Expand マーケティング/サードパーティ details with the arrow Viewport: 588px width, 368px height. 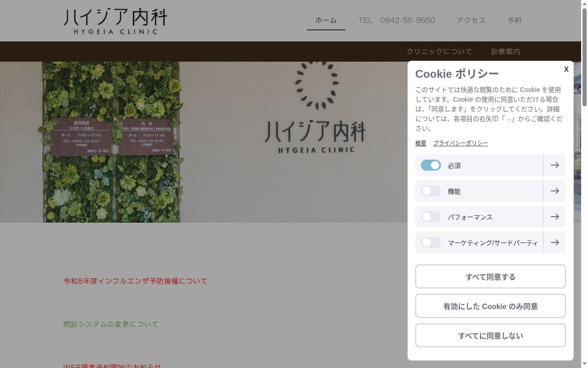click(x=554, y=242)
